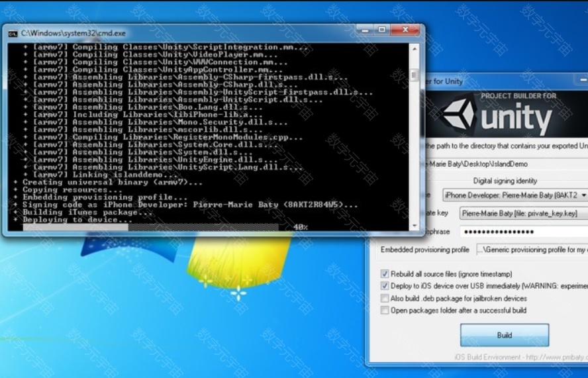Click the 'Assembling Libraries\mscorlib.dll.s' line
Screen dimensions: 588x378
pyautogui.click(x=142, y=130)
